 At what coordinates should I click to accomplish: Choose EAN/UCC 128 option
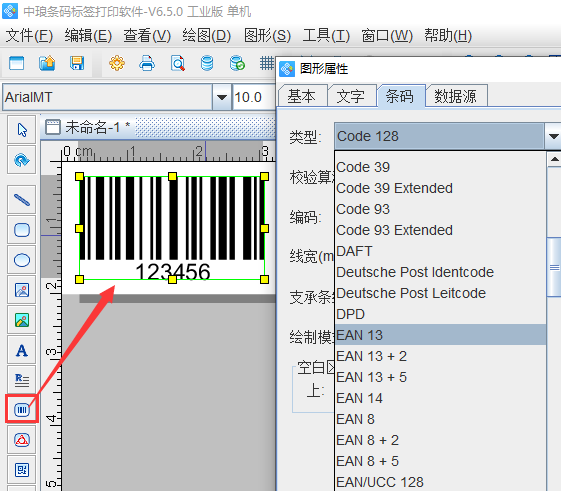point(441,482)
